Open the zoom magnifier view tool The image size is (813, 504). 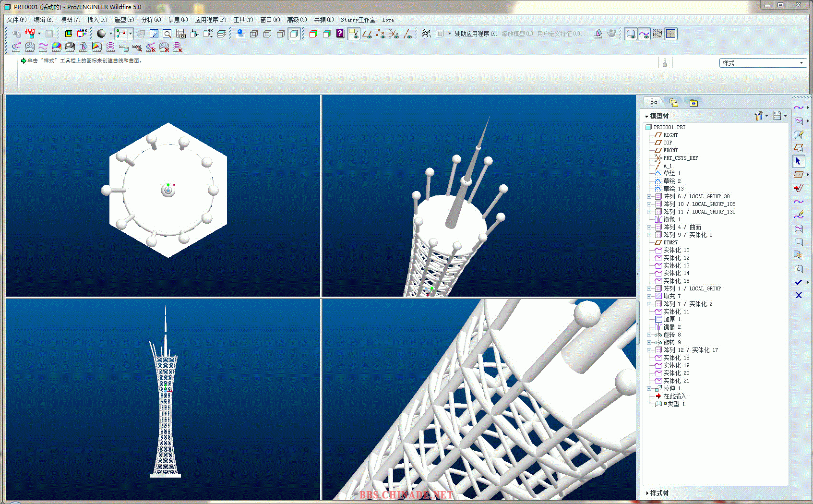[167, 34]
